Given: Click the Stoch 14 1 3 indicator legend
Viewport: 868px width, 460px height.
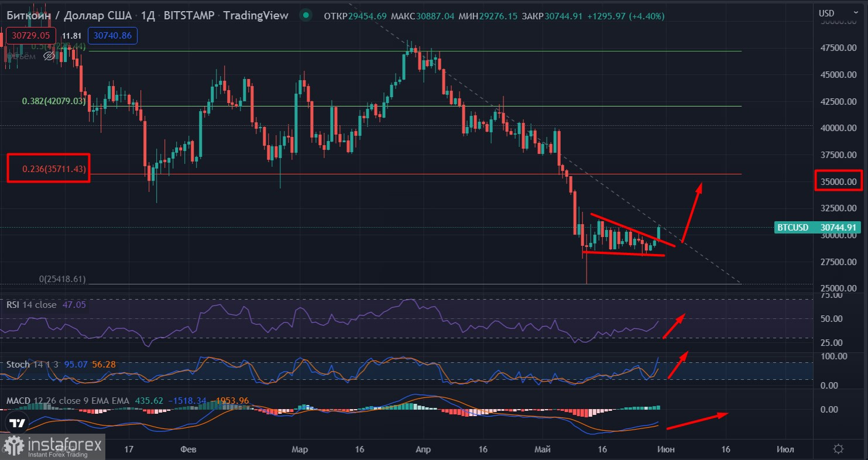Looking at the screenshot, I should click(33, 364).
